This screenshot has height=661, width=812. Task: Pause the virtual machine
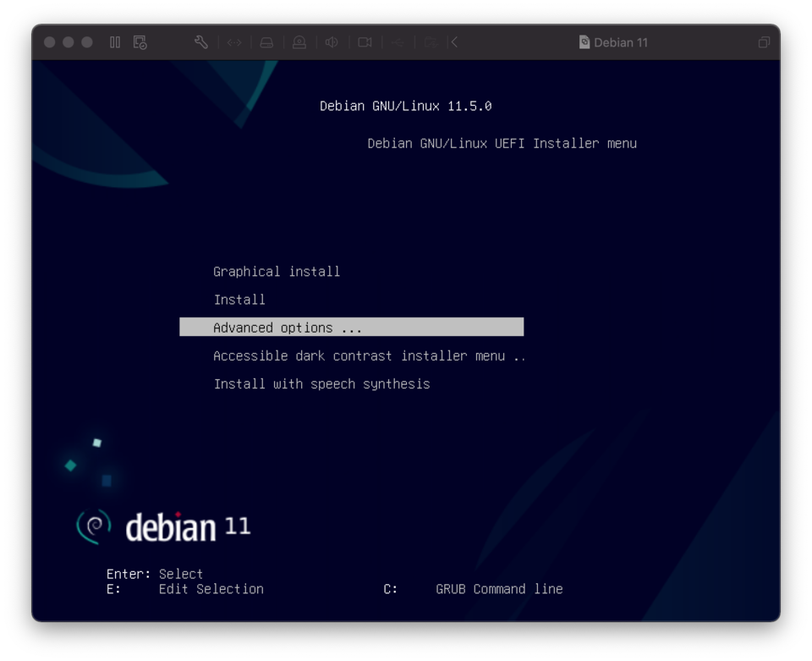(x=114, y=41)
